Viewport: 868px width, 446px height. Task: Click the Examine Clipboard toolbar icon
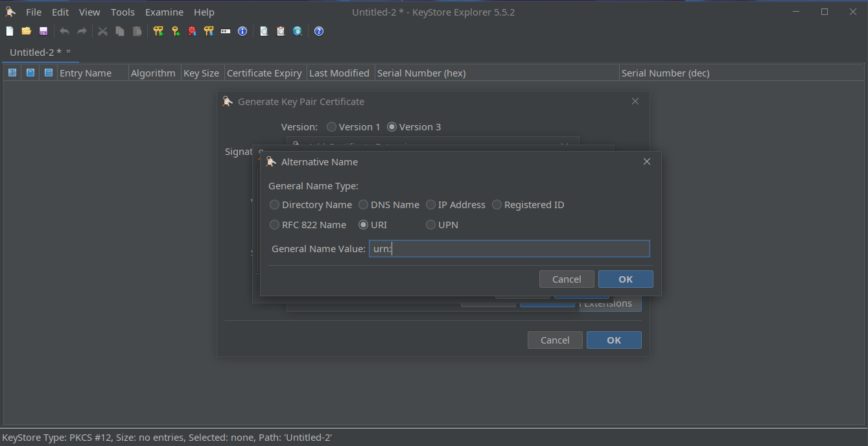coord(281,31)
